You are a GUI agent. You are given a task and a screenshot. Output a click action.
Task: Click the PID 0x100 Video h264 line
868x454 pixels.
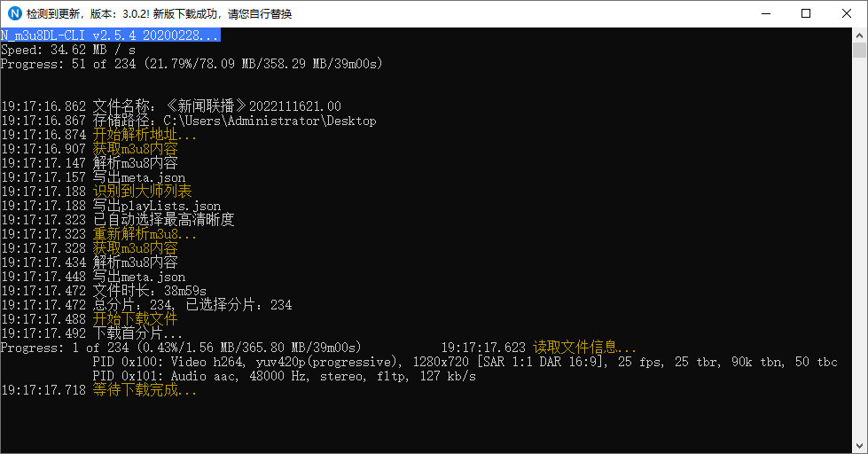point(465,362)
